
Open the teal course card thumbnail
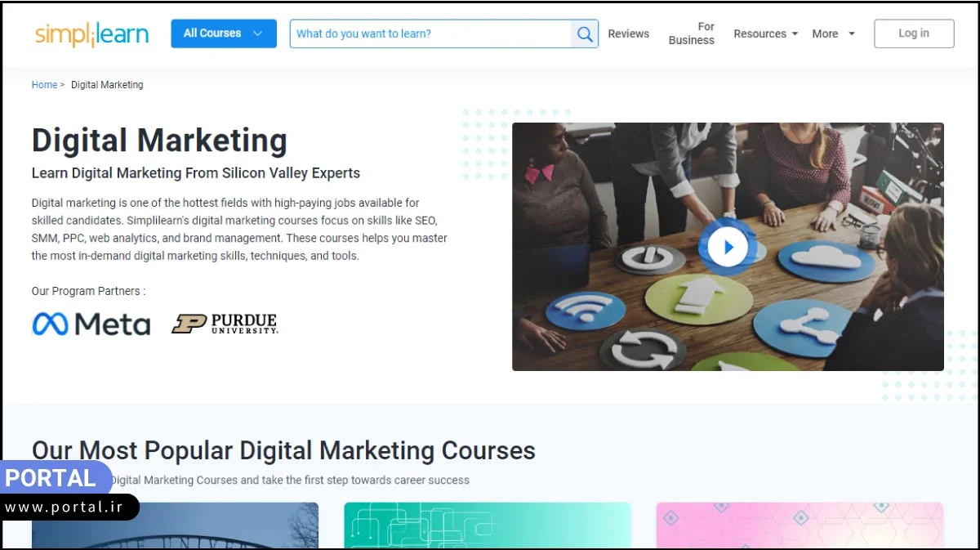tap(488, 525)
